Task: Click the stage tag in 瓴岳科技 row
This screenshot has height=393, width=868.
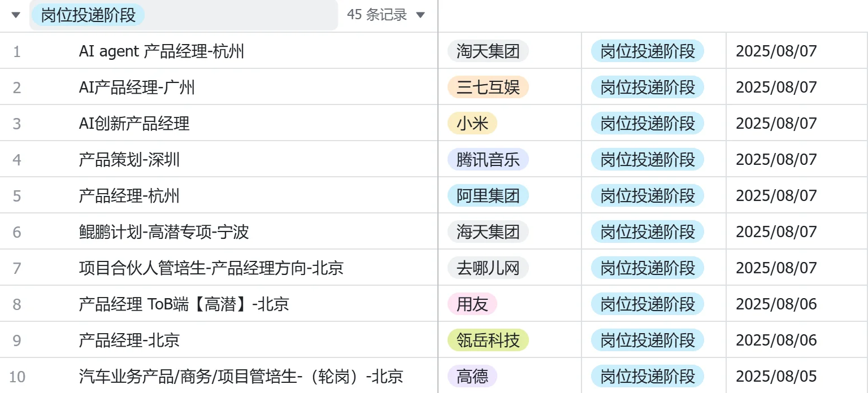Action: click(x=648, y=340)
